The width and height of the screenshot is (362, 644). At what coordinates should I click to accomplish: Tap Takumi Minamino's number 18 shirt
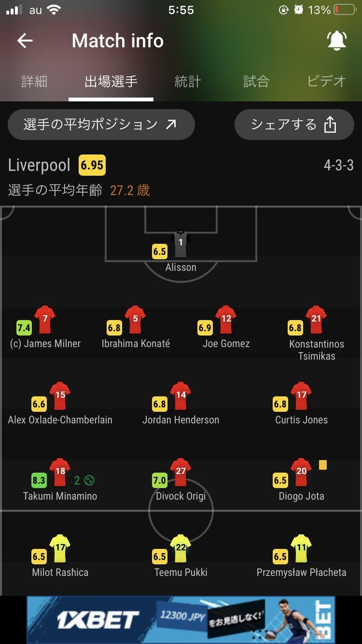click(60, 472)
